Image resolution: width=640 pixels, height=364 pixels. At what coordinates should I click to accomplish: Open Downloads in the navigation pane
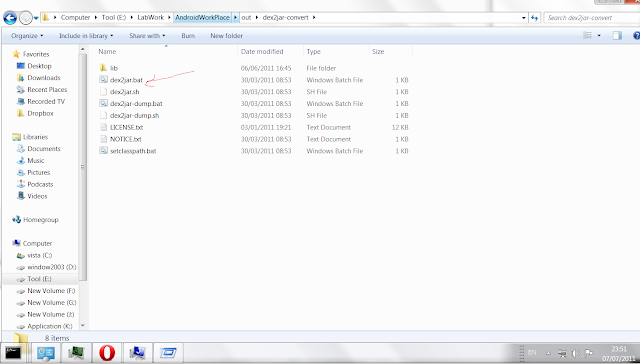(x=44, y=78)
